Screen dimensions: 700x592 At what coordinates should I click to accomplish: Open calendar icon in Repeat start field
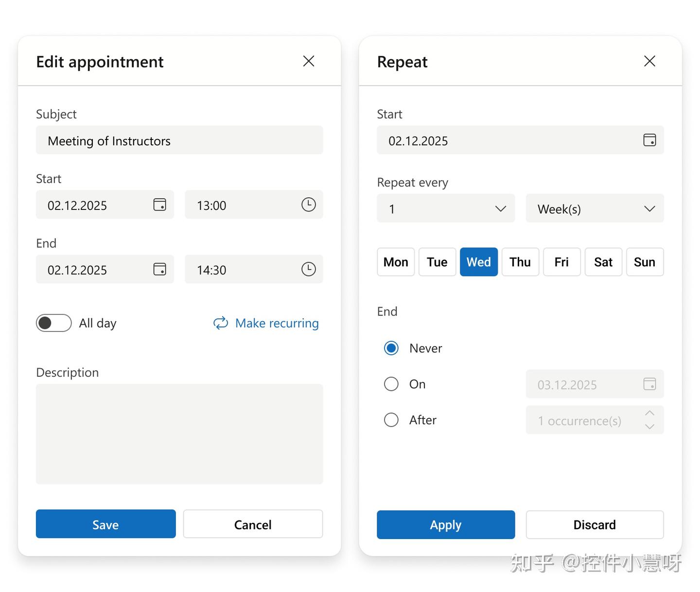point(649,140)
